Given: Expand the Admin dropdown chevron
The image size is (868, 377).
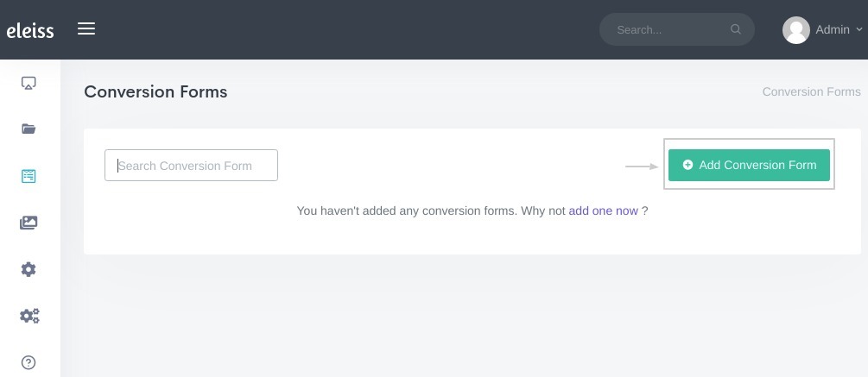Looking at the screenshot, I should coord(859,29).
